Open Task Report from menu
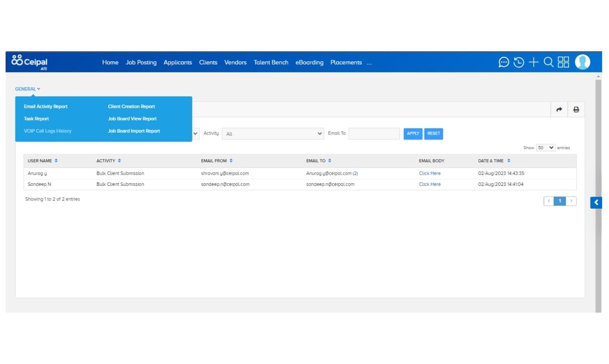The width and height of the screenshot is (609, 364). click(36, 119)
